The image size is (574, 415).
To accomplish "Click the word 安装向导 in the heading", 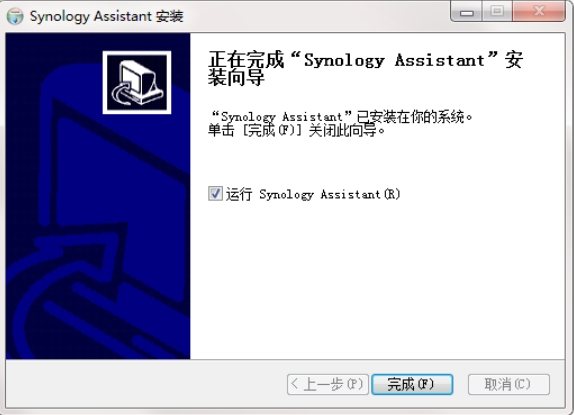I will pos(236,78).
